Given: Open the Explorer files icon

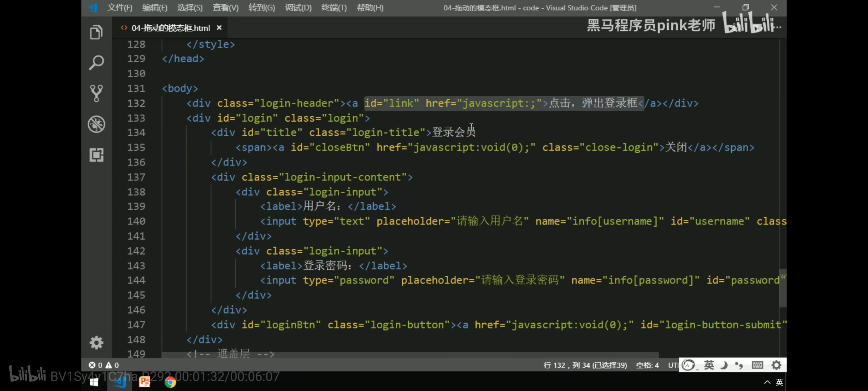Looking at the screenshot, I should click(96, 33).
